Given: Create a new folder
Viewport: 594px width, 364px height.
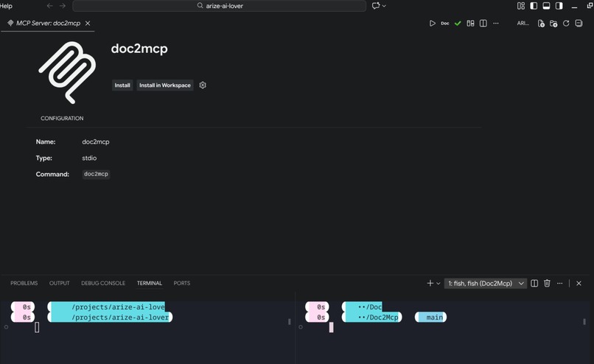Looking at the screenshot, I should pos(553,24).
